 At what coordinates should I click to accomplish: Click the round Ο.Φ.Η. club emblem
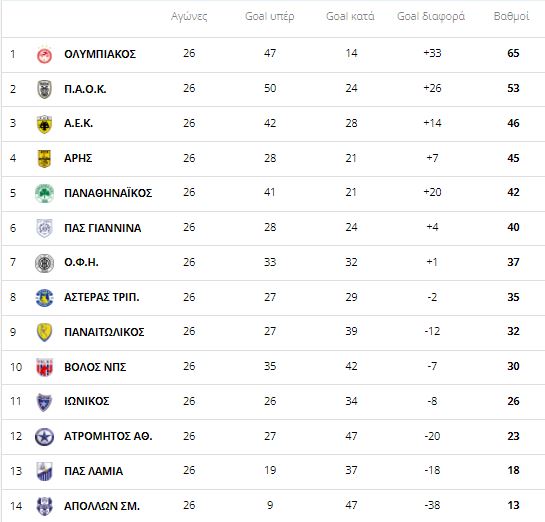click(x=44, y=263)
